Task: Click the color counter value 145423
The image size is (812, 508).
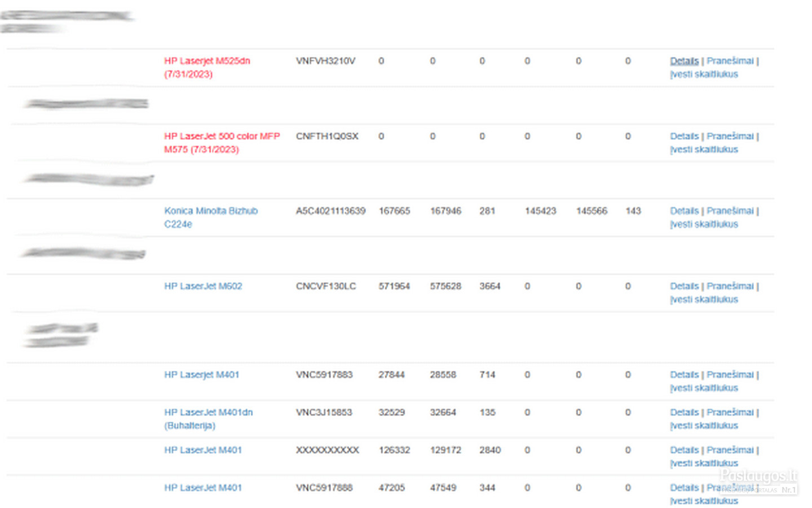Action: [540, 211]
